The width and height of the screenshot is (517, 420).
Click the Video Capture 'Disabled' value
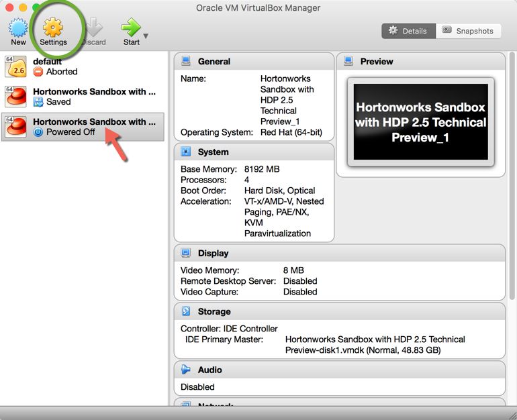coord(300,292)
